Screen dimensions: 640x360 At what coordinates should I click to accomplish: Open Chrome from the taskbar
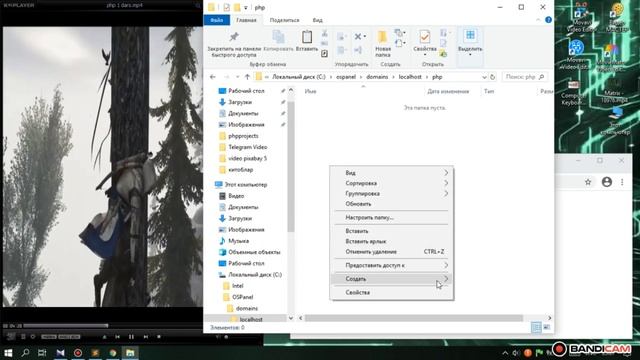click(x=112, y=352)
